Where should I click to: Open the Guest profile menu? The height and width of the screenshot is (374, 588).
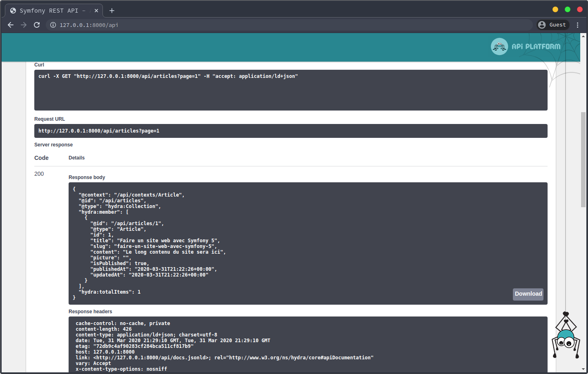click(552, 25)
